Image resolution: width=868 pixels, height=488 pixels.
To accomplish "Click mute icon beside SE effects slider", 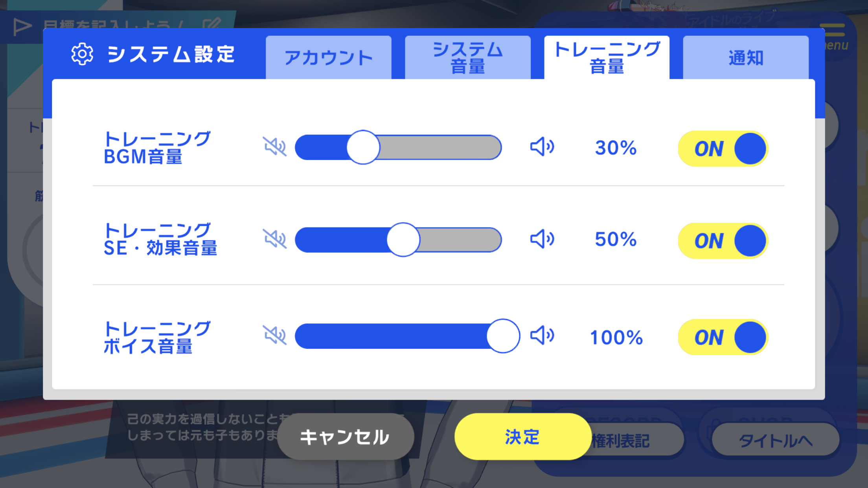I will coord(275,239).
